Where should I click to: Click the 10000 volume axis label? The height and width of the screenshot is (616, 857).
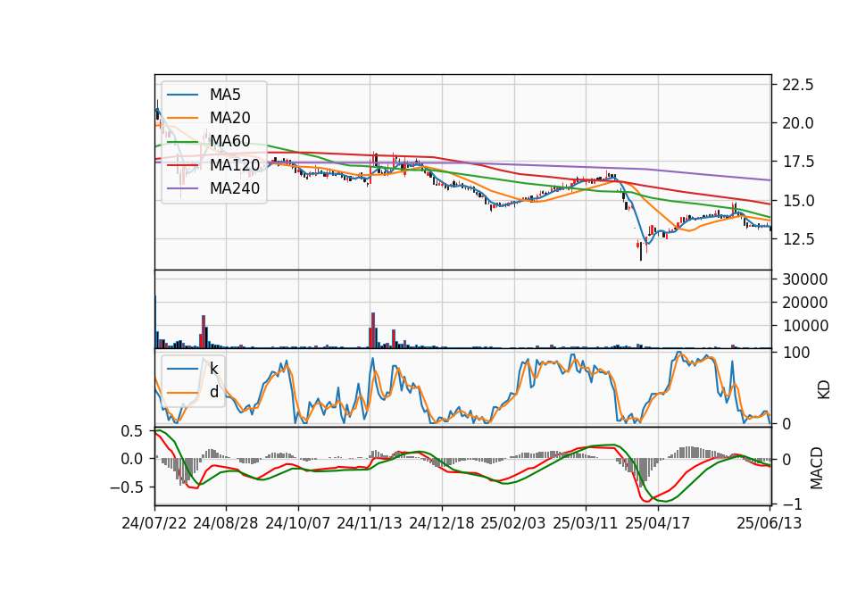pyautogui.click(x=805, y=326)
